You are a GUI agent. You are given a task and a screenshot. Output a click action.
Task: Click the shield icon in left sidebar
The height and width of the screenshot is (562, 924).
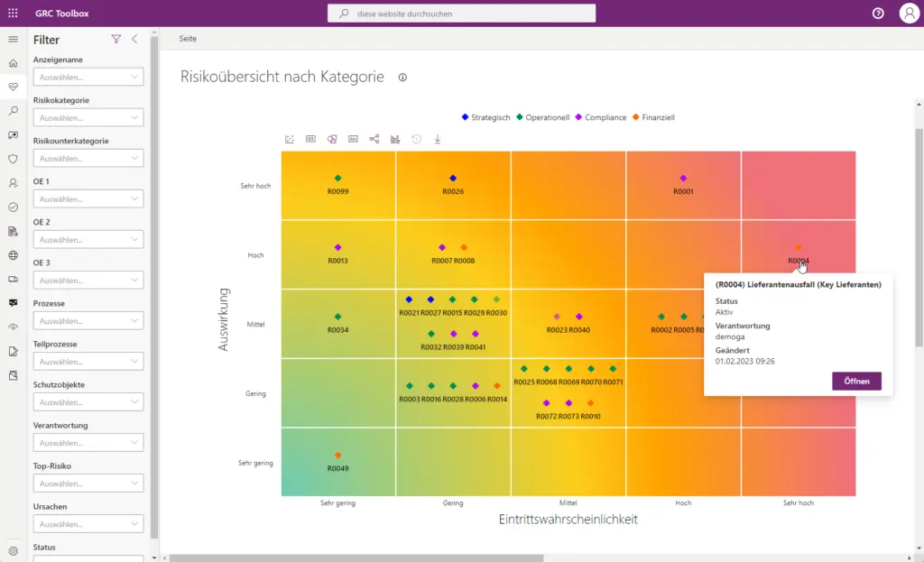coord(13,159)
